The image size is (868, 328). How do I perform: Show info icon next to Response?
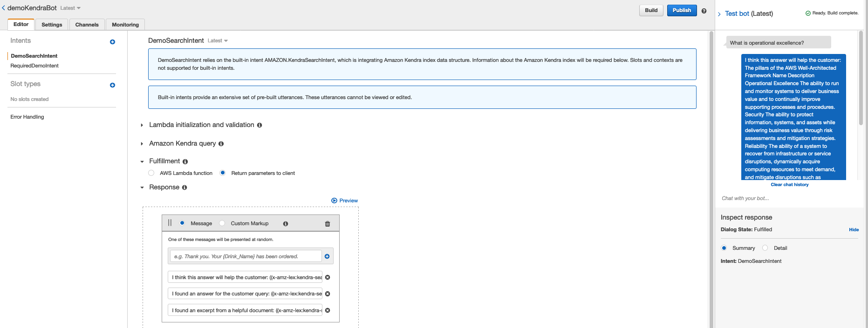pyautogui.click(x=185, y=187)
